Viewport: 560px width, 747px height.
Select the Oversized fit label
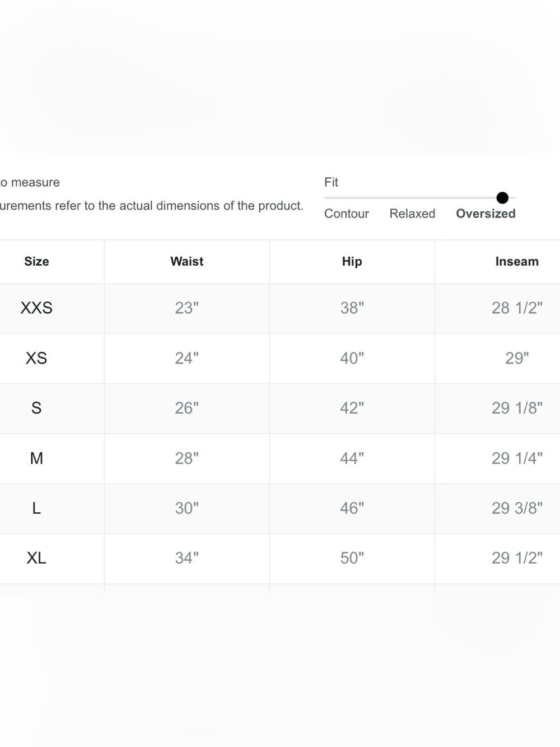coord(486,214)
